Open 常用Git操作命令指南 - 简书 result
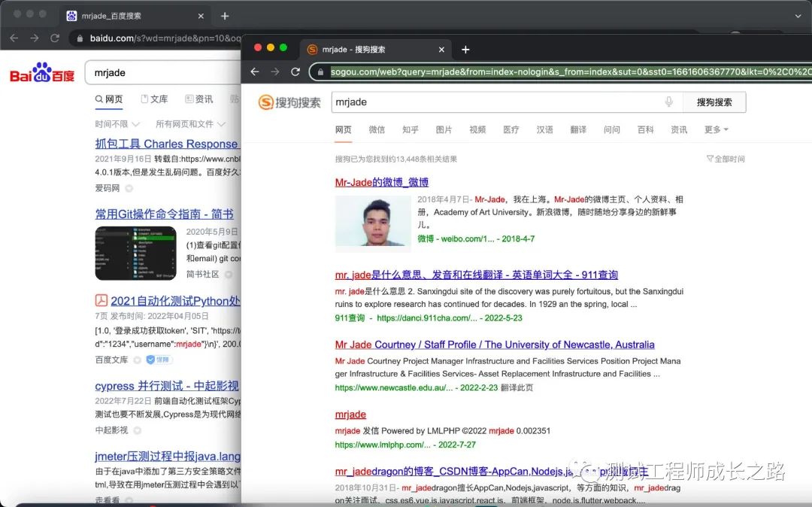The height and width of the screenshot is (507, 812). pos(164,214)
